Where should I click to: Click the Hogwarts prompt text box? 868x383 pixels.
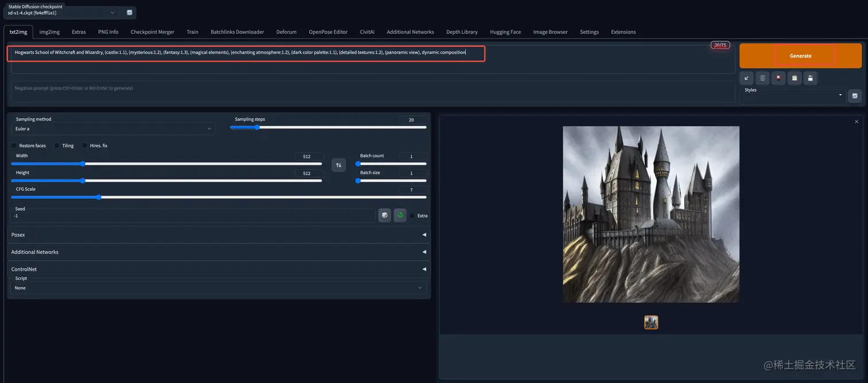373,59
